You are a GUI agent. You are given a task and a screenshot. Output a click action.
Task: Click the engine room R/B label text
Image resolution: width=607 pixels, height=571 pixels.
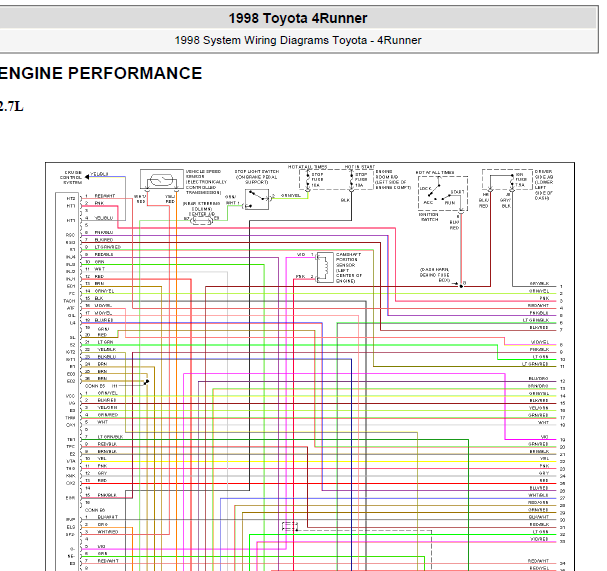pyautogui.click(x=393, y=179)
